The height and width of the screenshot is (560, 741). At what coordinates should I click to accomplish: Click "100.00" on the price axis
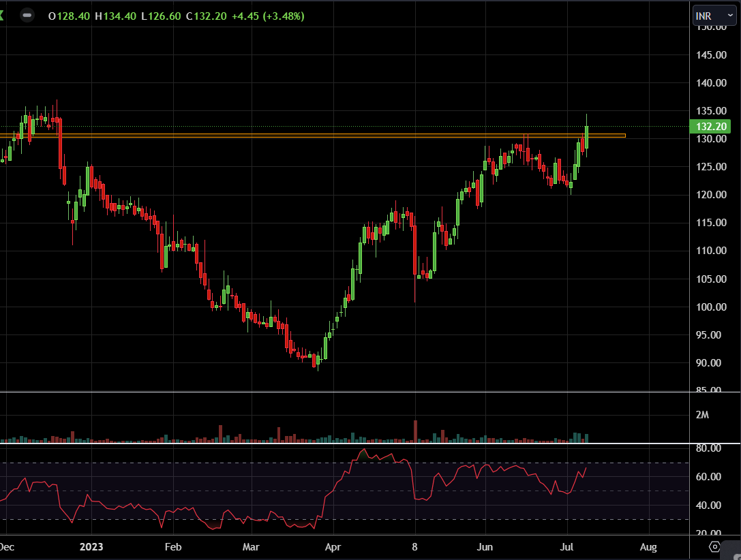711,307
